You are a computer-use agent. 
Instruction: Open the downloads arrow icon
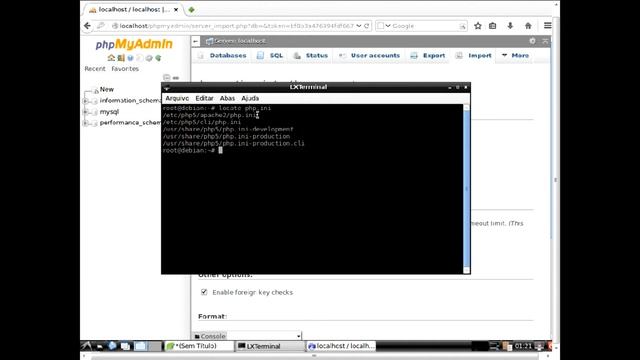tap(510, 26)
